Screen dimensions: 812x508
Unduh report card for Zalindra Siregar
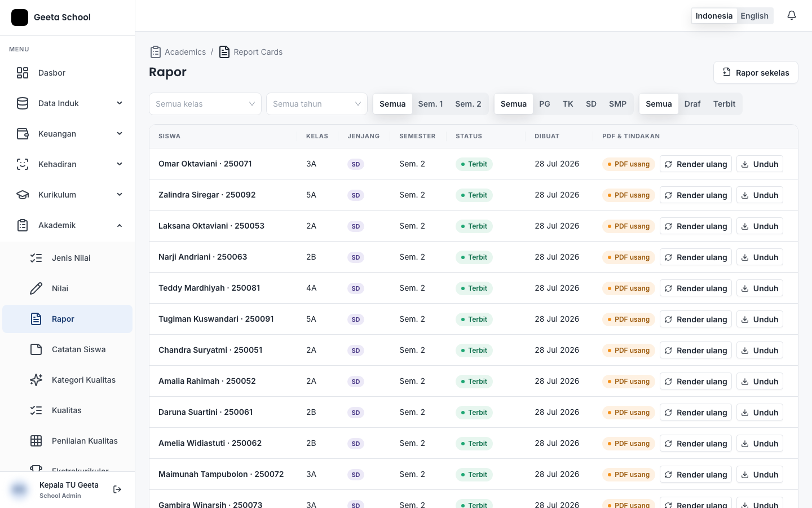point(760,195)
